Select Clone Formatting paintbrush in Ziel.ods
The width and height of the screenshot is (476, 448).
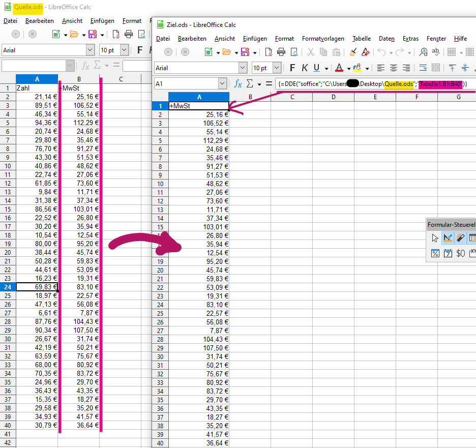click(353, 52)
